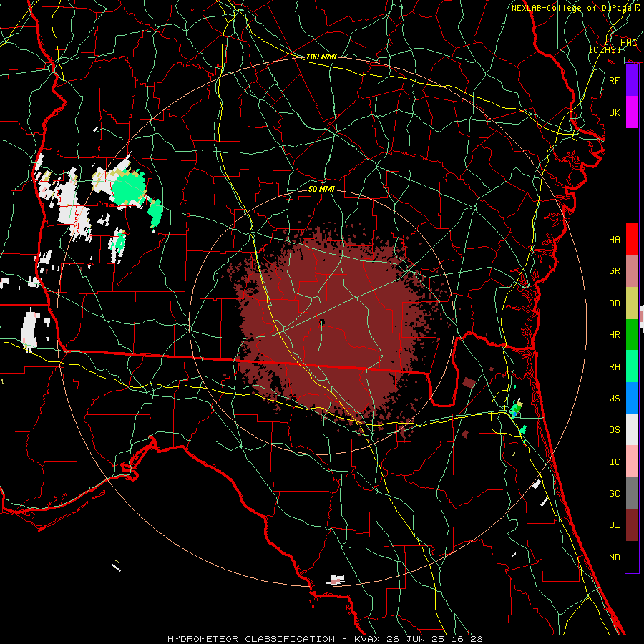Click the GR legend label
This screenshot has height=644, width=644.
tap(614, 271)
